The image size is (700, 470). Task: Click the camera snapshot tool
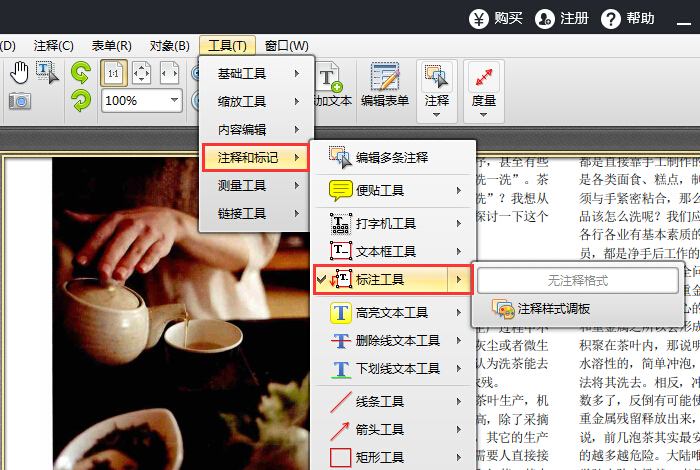(20, 101)
